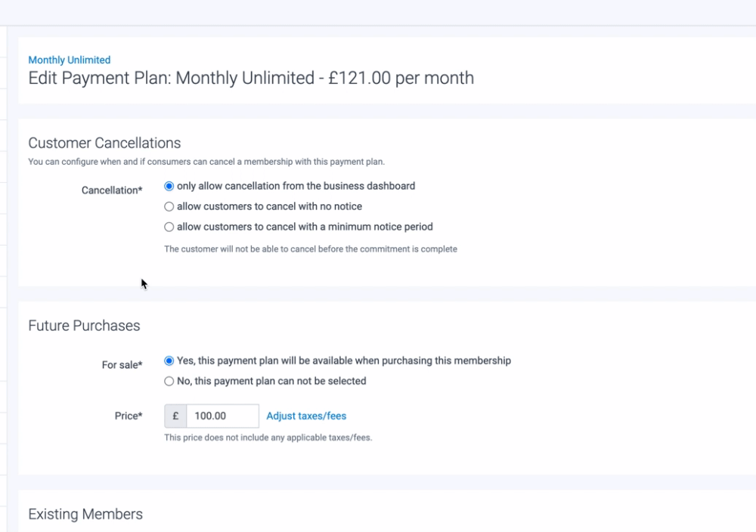Screen dimensions: 756x532
Task: Click the price excludes taxes/fees note
Action: (268, 437)
